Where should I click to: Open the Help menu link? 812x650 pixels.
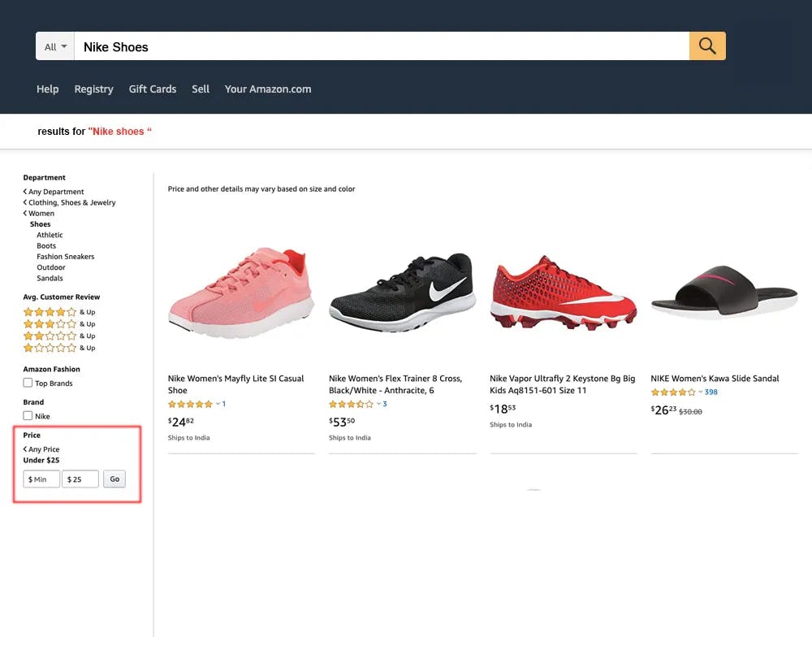click(x=48, y=89)
